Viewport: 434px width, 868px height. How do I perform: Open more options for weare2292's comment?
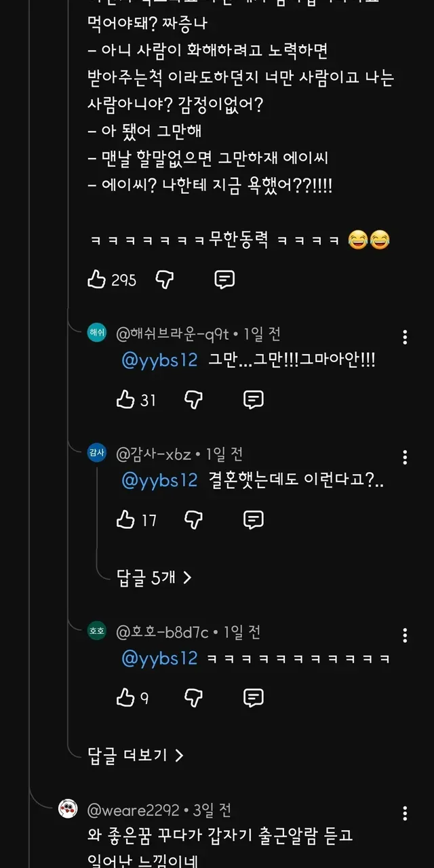coord(405,814)
